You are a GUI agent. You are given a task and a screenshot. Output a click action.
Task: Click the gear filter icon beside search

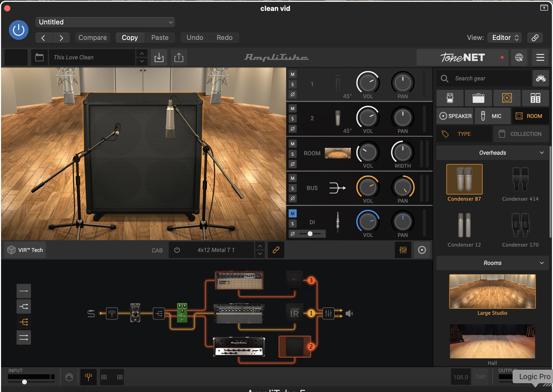pos(541,78)
